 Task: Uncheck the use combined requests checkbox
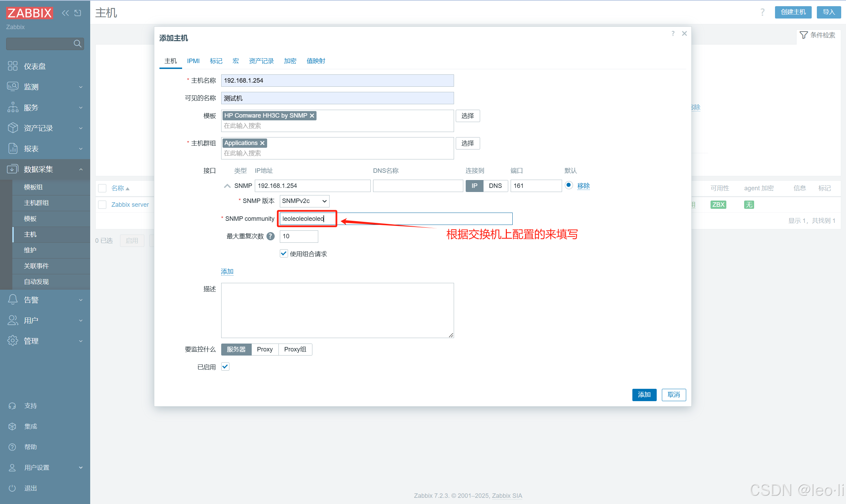tap(284, 254)
